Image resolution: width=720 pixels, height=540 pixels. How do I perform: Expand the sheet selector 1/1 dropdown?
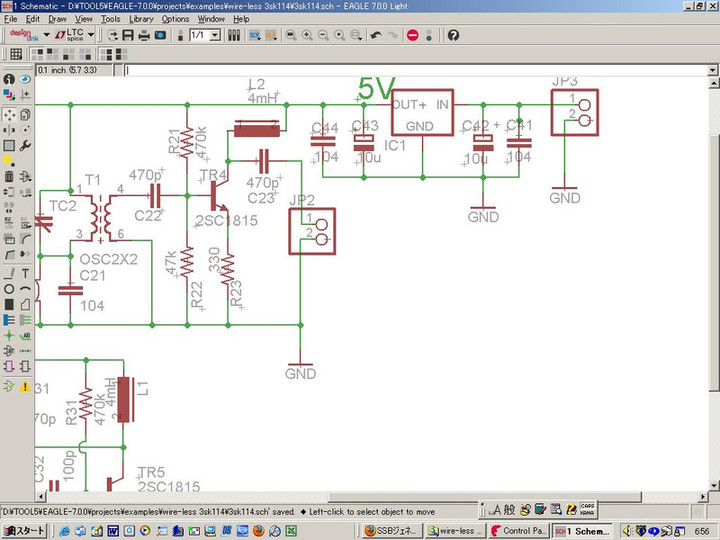tap(217, 35)
